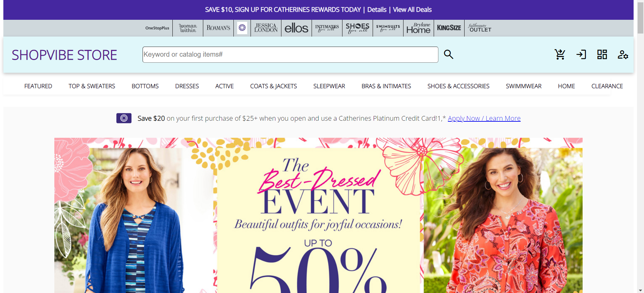Open the Dresses category menu
The height and width of the screenshot is (293, 644).
click(187, 86)
